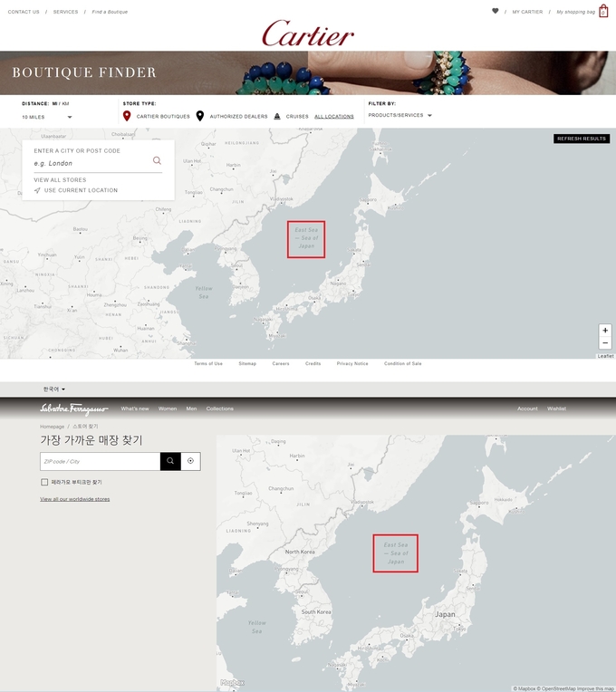Click the Salvatore Ferragamo logo
The width and height of the screenshot is (616, 692).
73,408
